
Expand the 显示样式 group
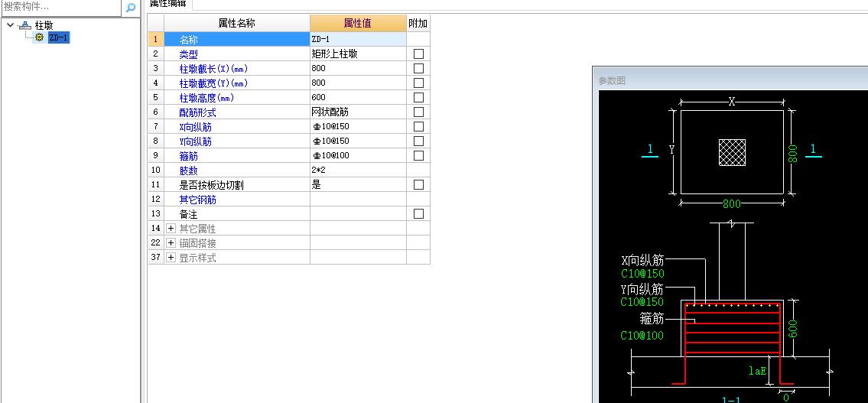[171, 258]
